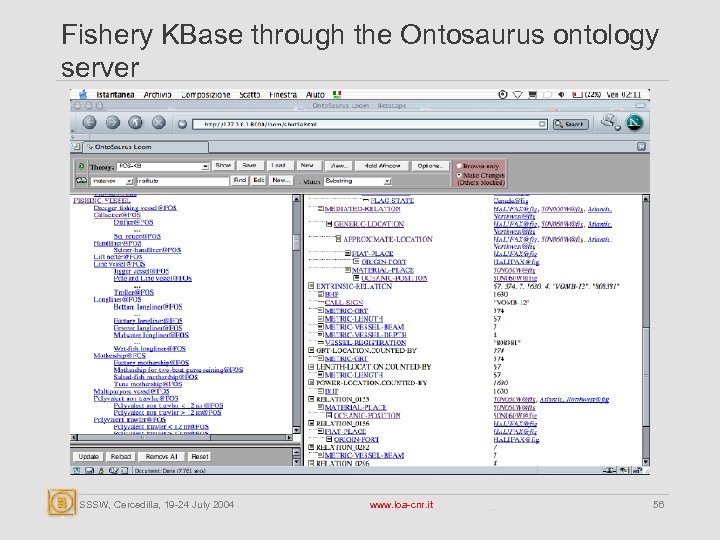Click the Show button
This screenshot has height=540, width=720.
coord(223,165)
